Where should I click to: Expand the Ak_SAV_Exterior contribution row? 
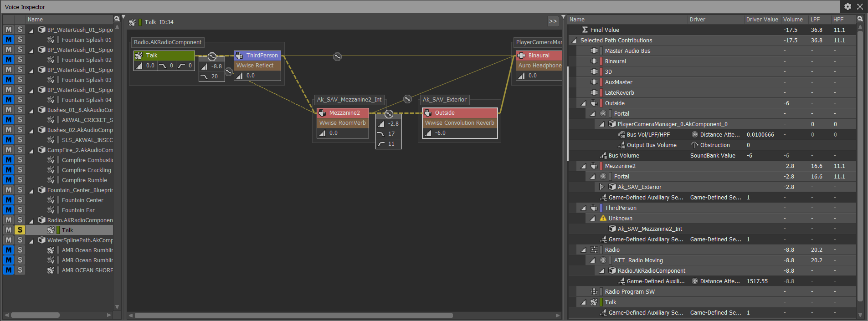(601, 187)
